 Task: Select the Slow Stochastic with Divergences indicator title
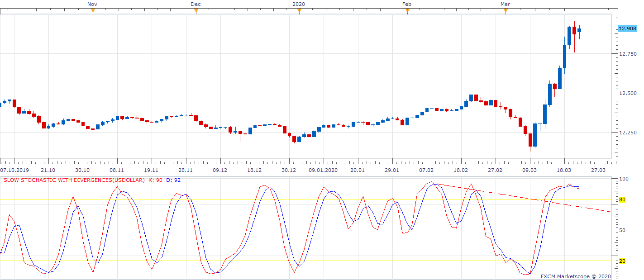click(x=74, y=180)
